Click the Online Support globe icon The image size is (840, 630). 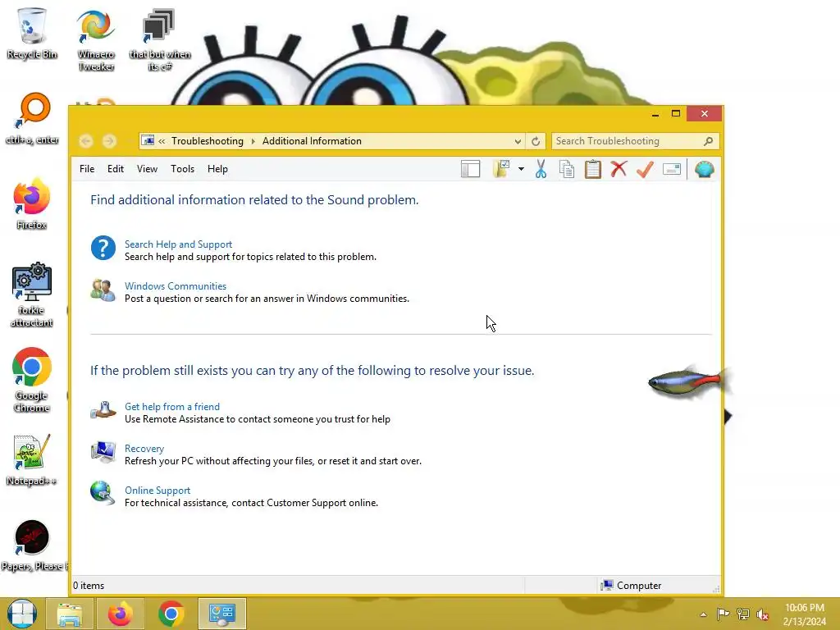click(x=103, y=493)
